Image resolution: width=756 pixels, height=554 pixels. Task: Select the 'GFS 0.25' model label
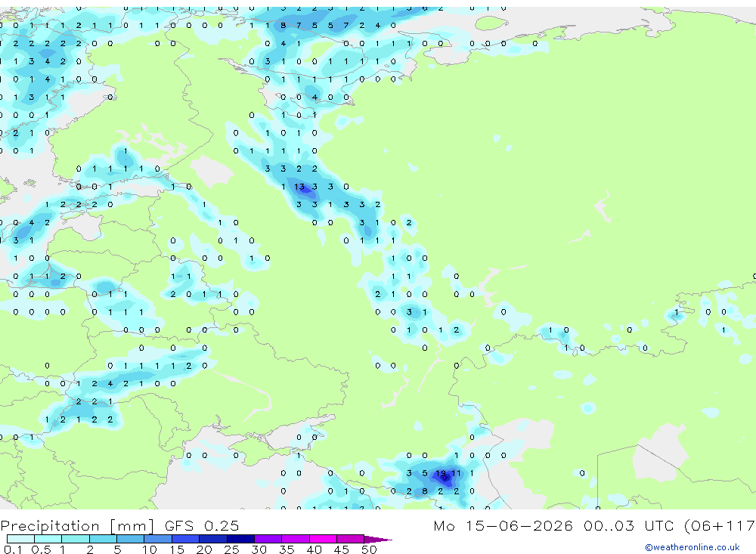(x=202, y=525)
